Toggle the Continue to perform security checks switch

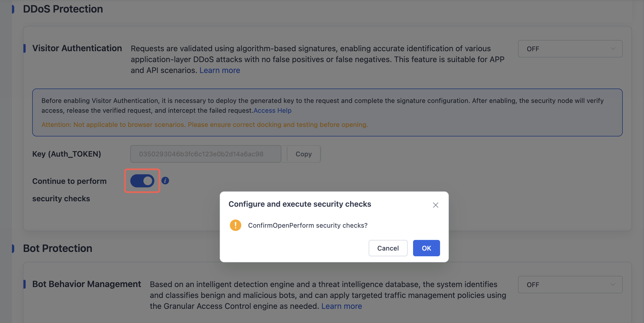142,181
